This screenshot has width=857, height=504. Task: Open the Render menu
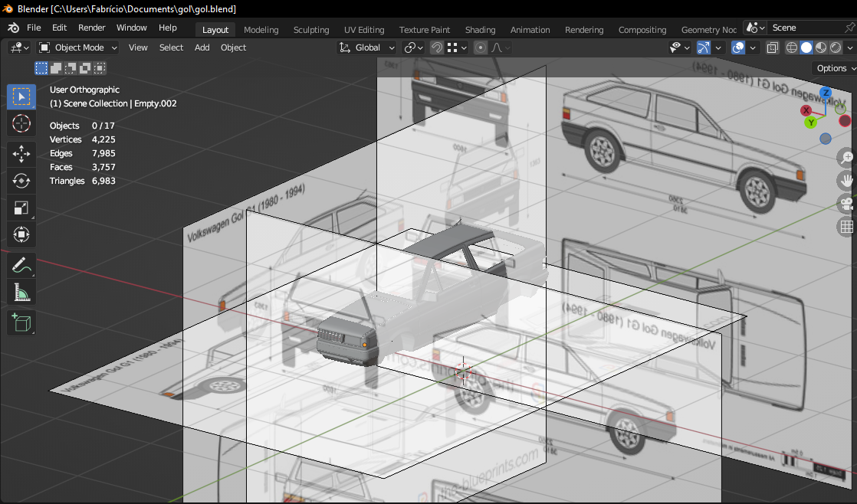(92, 28)
